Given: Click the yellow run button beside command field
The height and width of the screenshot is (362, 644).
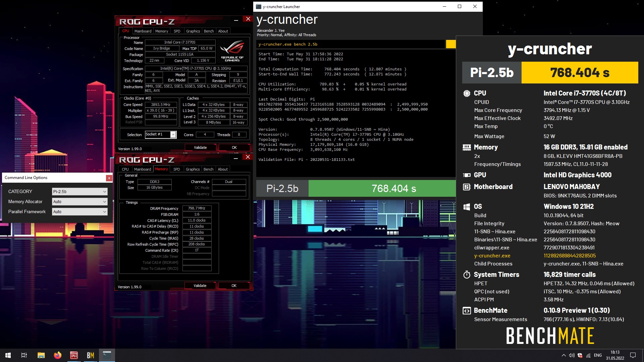Looking at the screenshot, I should [451, 44].
